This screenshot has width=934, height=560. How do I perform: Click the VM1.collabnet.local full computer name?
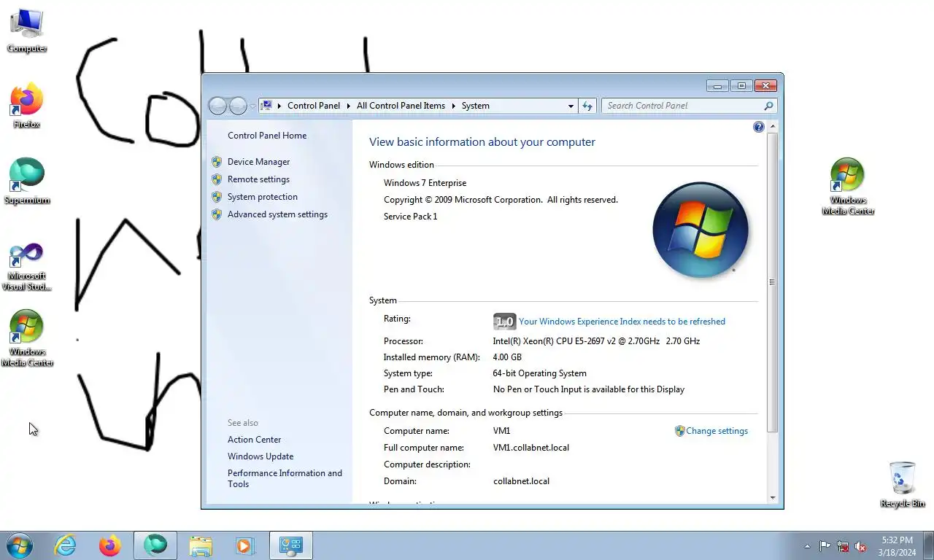point(530,448)
